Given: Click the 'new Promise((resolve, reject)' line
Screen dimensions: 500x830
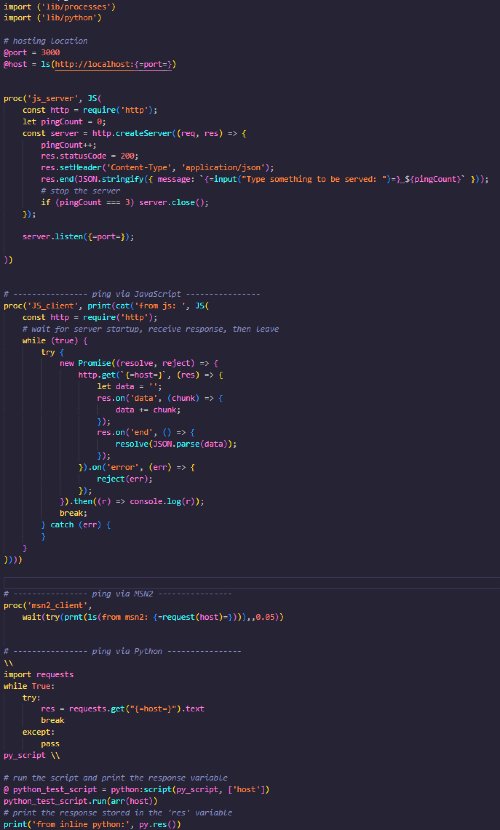Looking at the screenshot, I should (139, 363).
